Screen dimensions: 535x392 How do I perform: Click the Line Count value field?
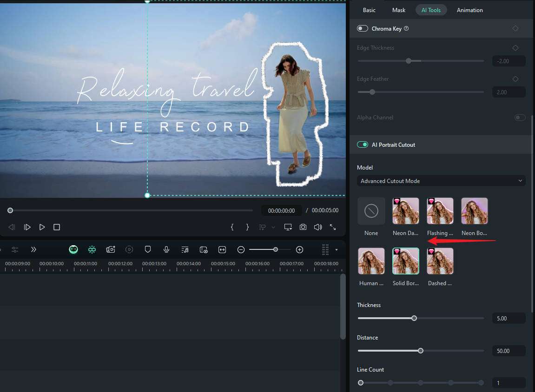click(509, 383)
